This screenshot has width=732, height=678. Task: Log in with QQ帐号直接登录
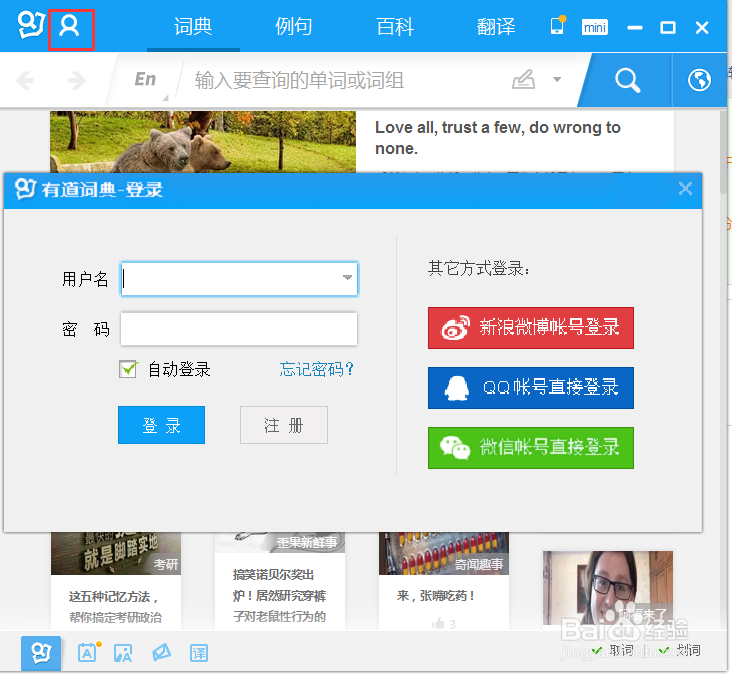click(x=531, y=388)
